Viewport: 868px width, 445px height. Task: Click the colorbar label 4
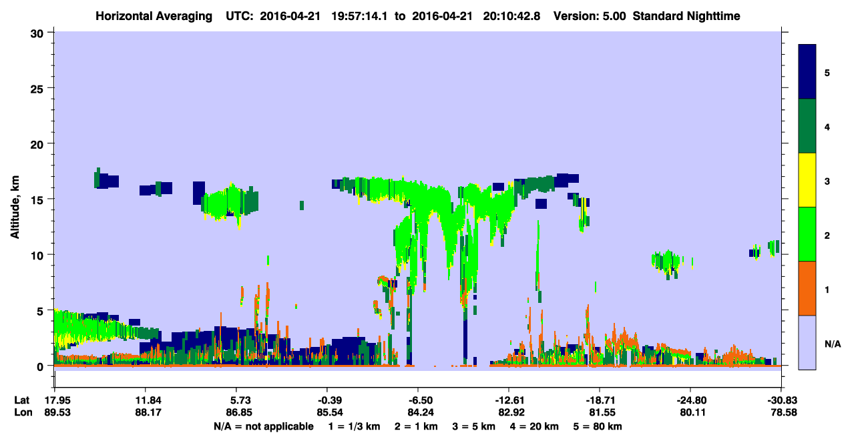pyautogui.click(x=827, y=126)
